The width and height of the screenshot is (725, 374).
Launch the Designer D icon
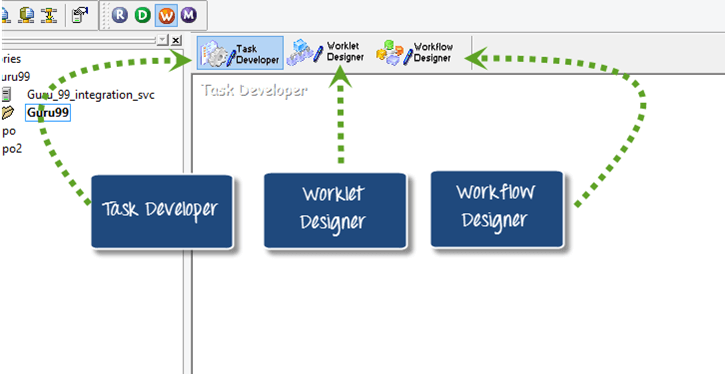coord(143,15)
